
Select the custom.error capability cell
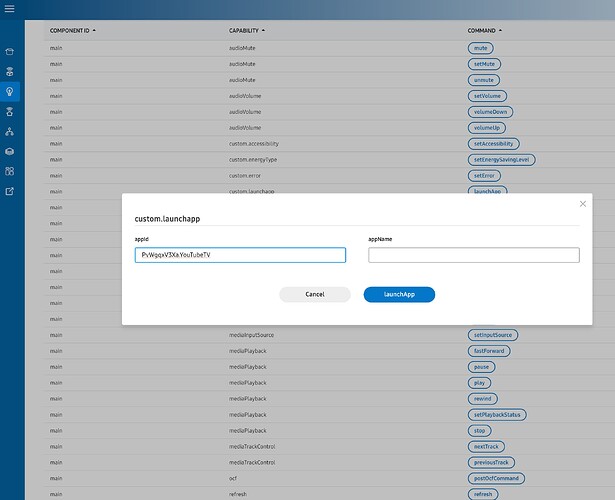click(x=245, y=176)
